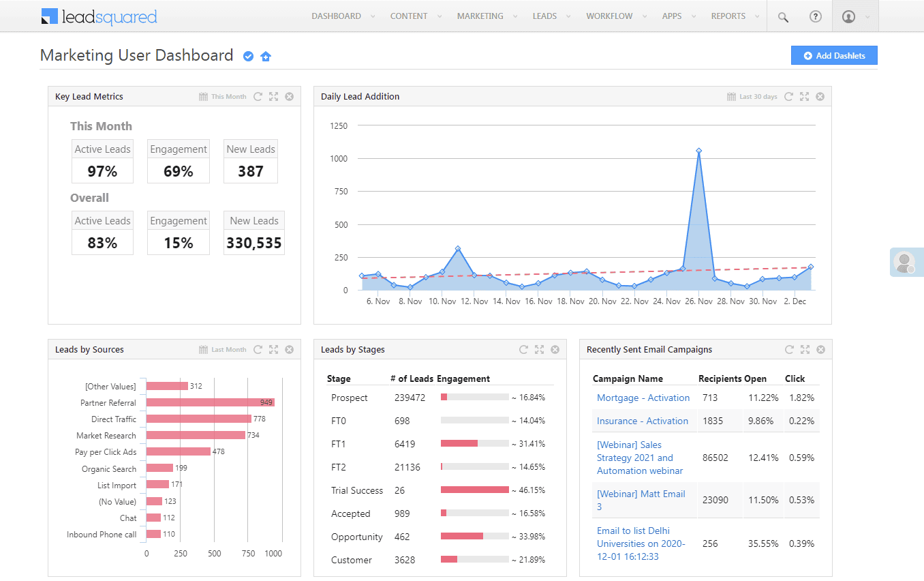Open the CONTENT menu

(x=409, y=16)
